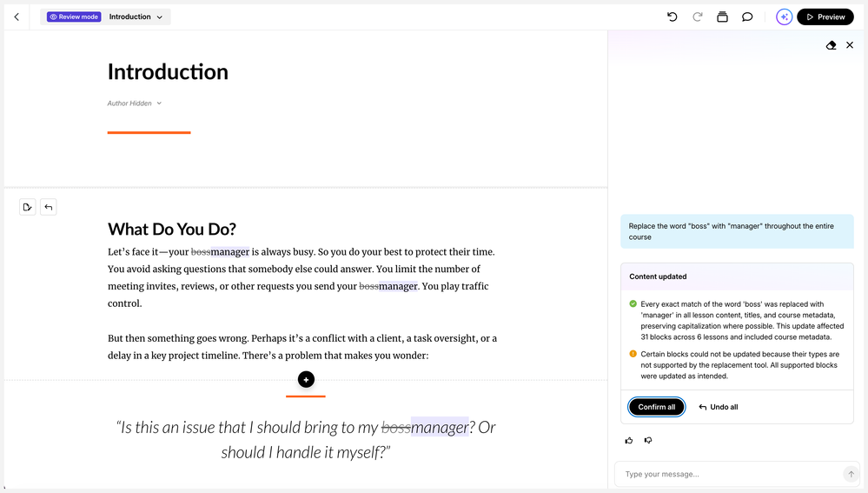Click the Undo all button
The image size is (868, 493).
[x=718, y=407]
